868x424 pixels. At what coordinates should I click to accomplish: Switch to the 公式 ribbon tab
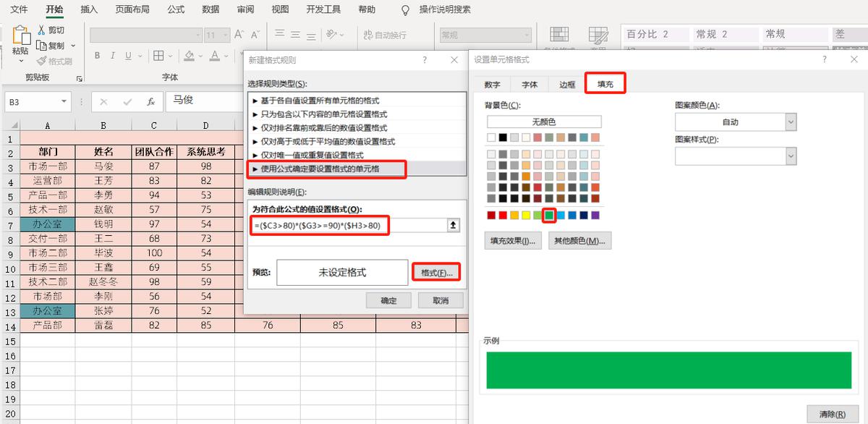click(x=176, y=9)
